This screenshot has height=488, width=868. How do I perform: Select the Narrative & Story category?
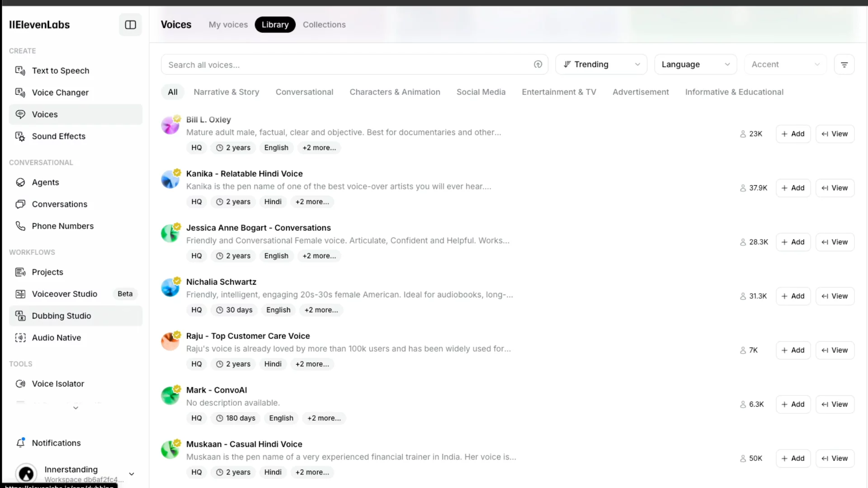(x=226, y=92)
